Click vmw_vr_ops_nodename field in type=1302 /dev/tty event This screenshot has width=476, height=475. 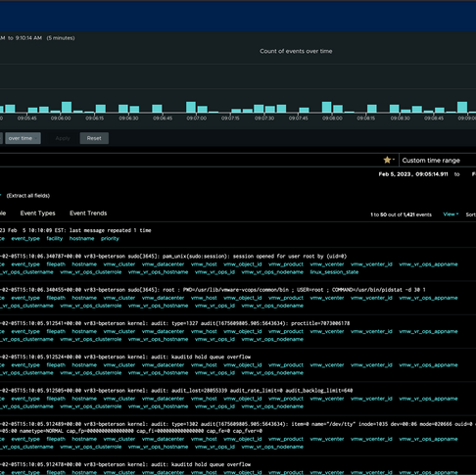tap(272, 447)
